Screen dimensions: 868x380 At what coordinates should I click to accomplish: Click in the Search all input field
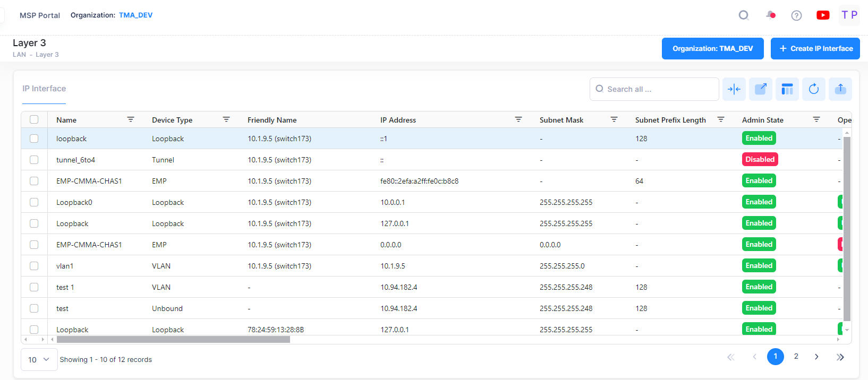659,89
